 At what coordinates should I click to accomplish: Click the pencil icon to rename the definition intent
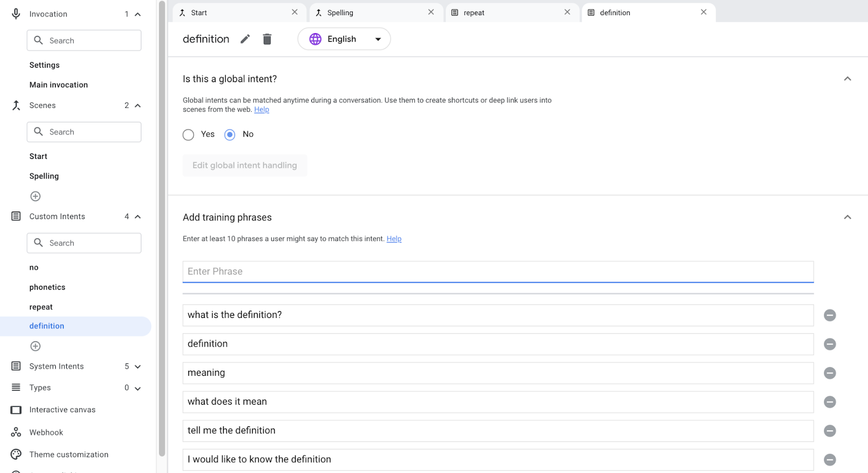245,39
